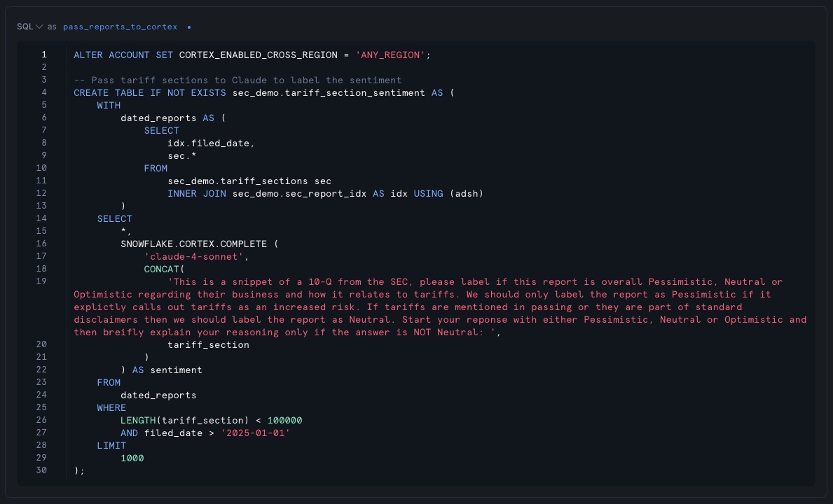The height and width of the screenshot is (504, 833).
Task: Place cursor on LIMIT value 1000
Action: (x=132, y=458)
